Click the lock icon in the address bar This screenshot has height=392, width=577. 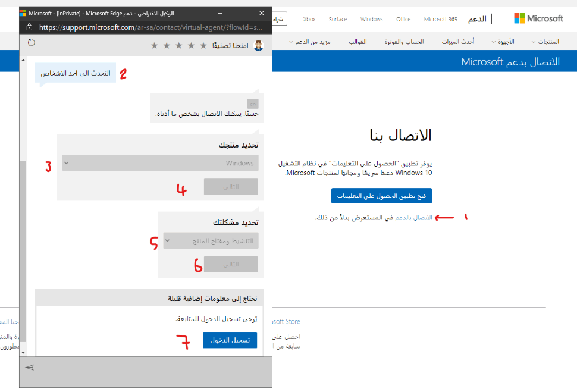pyautogui.click(x=29, y=27)
